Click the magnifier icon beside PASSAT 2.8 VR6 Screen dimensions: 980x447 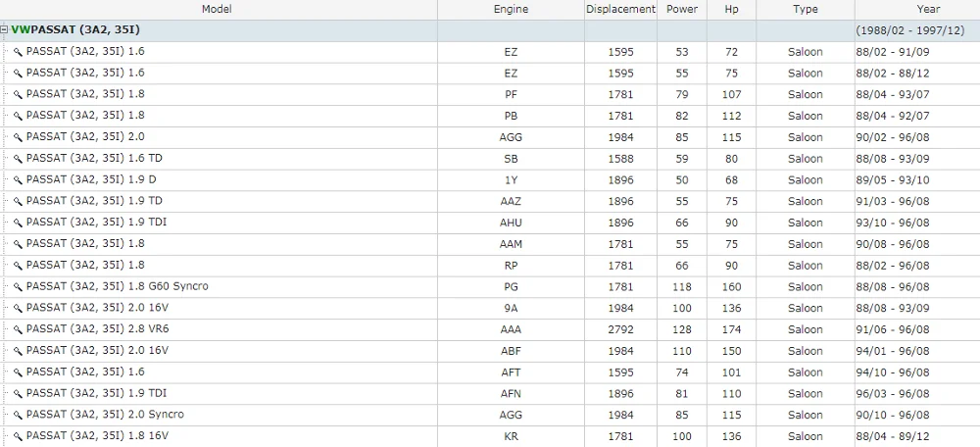point(18,329)
